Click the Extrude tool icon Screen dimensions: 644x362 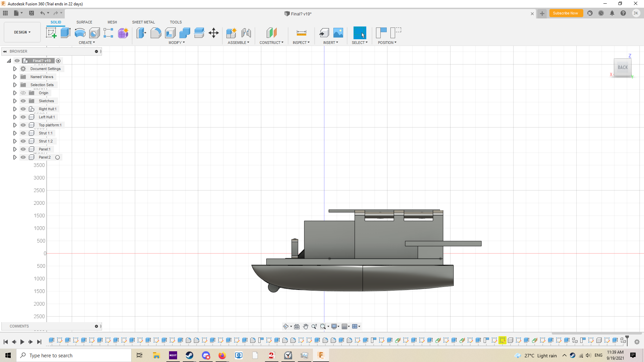click(x=65, y=33)
